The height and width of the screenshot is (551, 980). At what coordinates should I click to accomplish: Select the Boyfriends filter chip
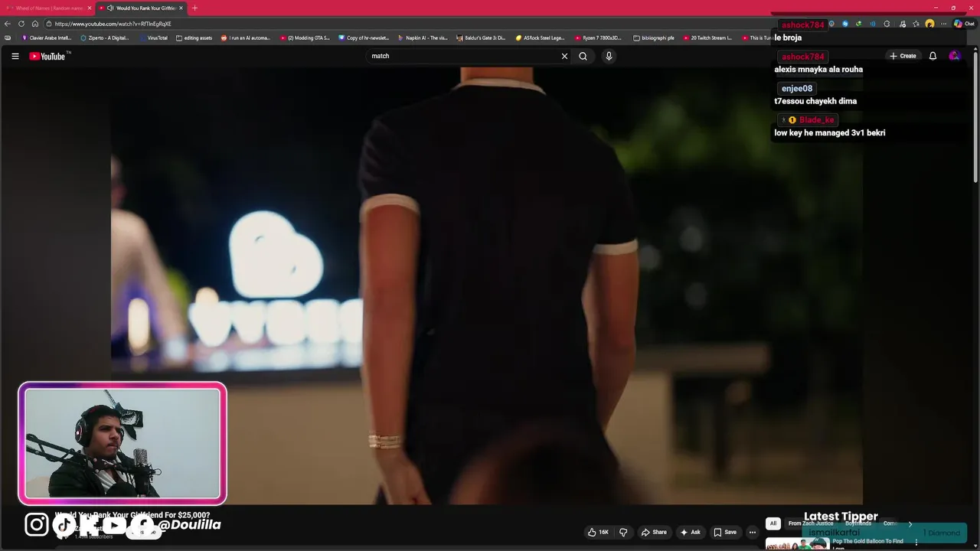[x=858, y=523]
